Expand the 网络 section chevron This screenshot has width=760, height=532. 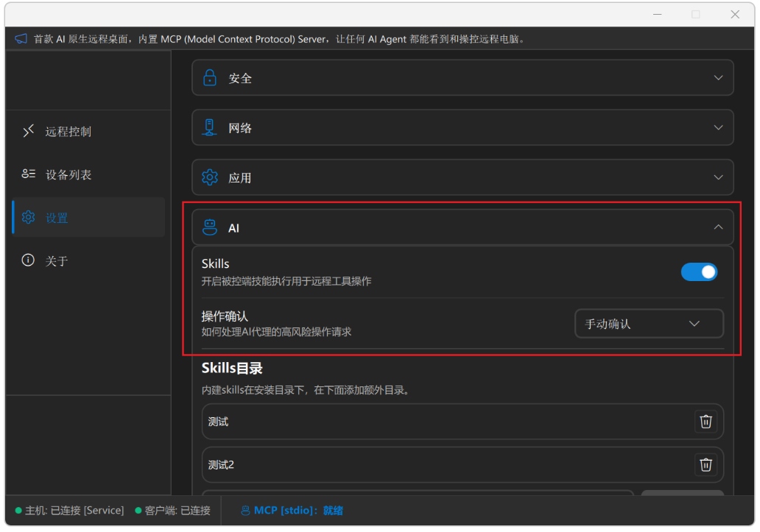718,128
